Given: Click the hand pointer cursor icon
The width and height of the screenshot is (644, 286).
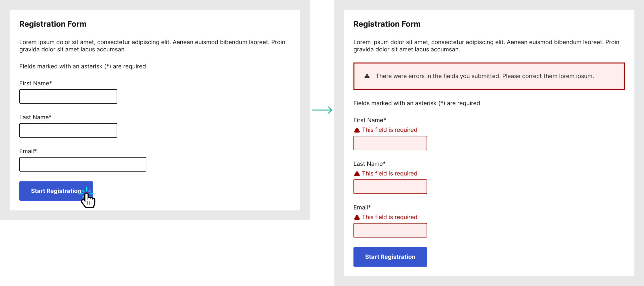Looking at the screenshot, I should tap(88, 200).
